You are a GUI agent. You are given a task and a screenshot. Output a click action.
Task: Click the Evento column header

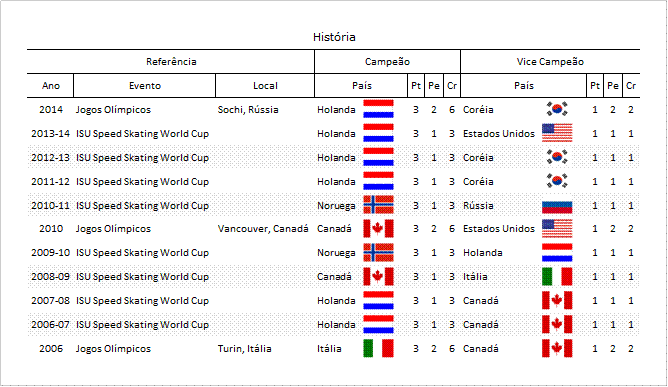pos(145,86)
